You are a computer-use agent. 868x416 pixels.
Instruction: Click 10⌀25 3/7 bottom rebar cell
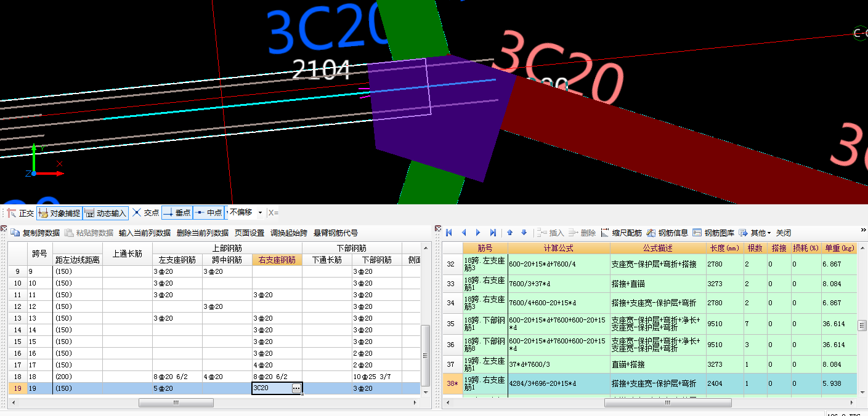pyautogui.click(x=377, y=377)
